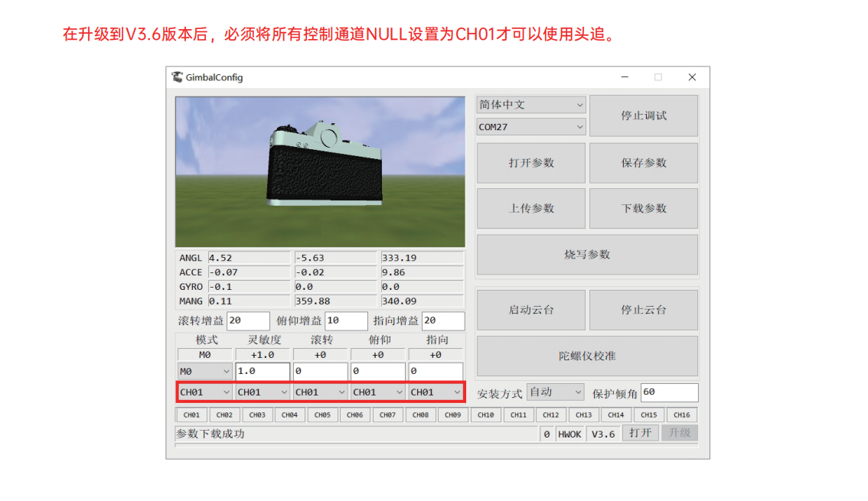Click the 指向增益 input field

[443, 320]
